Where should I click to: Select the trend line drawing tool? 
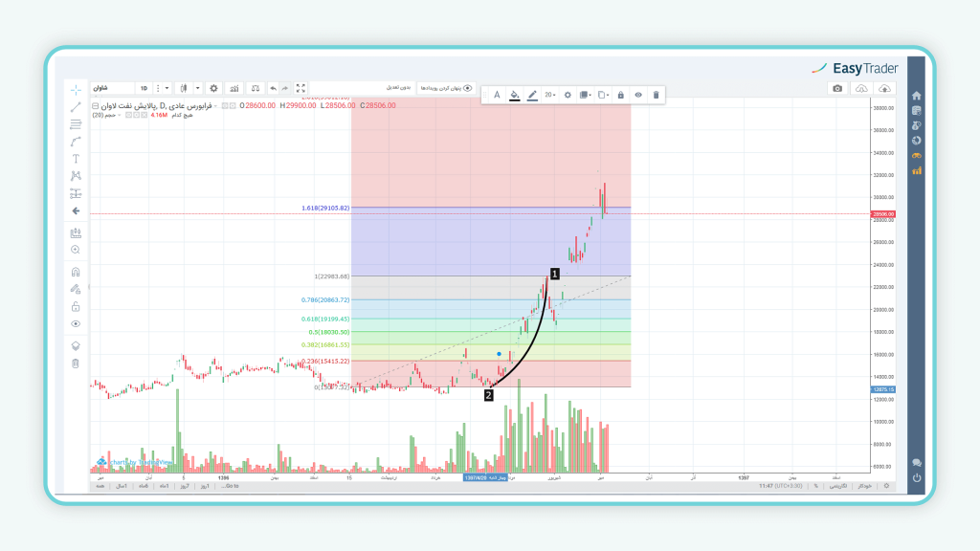click(x=76, y=106)
